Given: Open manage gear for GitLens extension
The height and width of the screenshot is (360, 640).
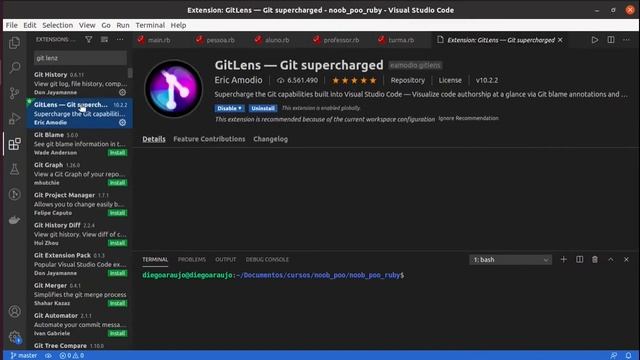Looking at the screenshot, I should 122,122.
